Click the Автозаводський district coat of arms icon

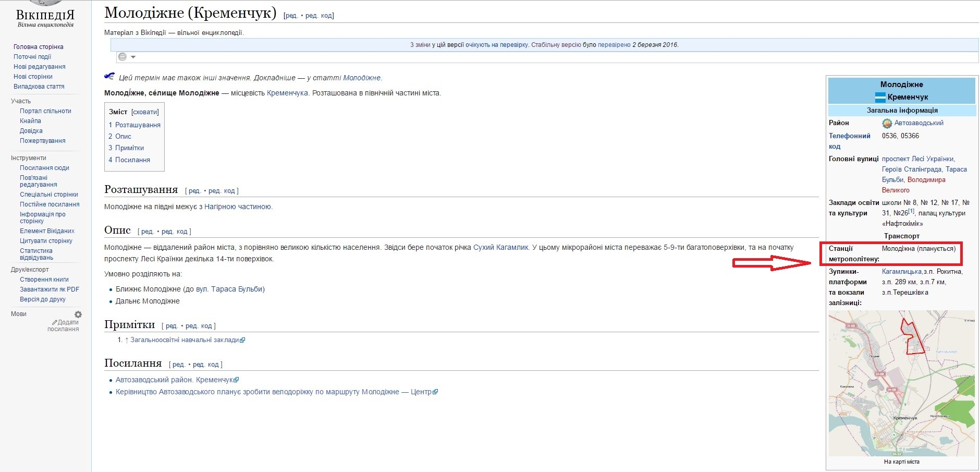click(887, 124)
